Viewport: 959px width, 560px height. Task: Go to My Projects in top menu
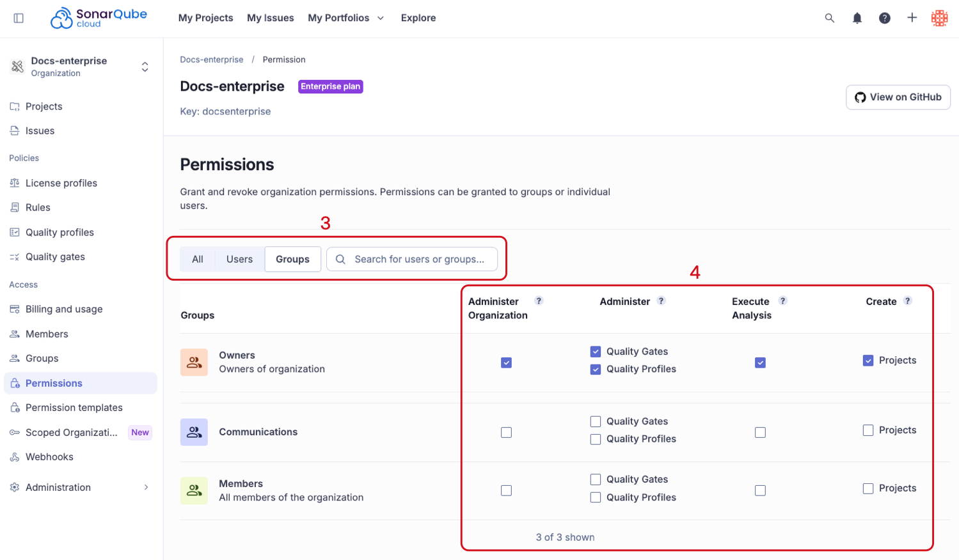pyautogui.click(x=205, y=18)
